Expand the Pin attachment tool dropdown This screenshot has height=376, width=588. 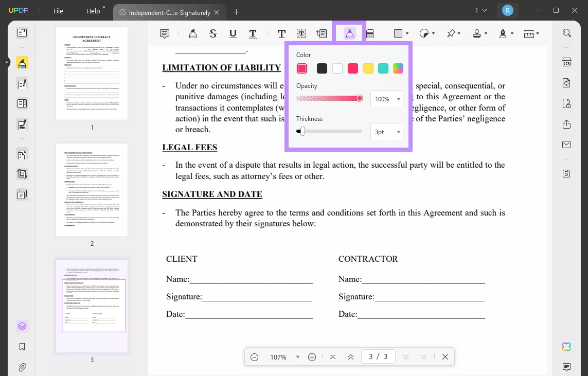(x=459, y=34)
